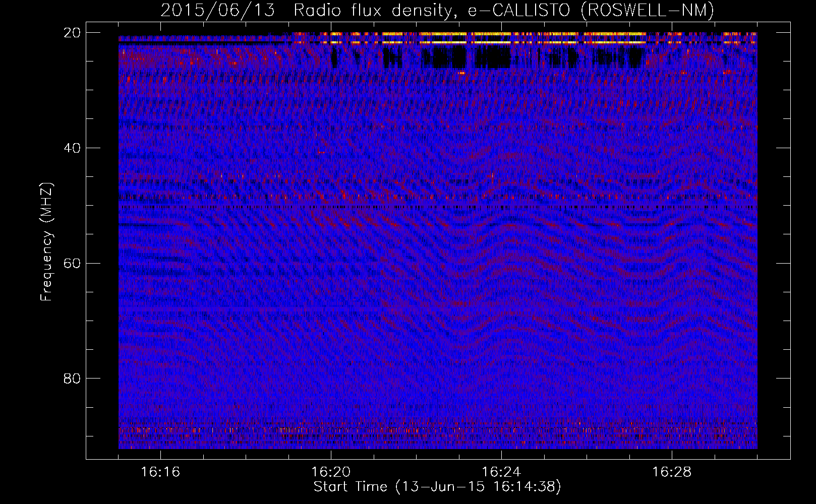Click the 'Frequency (MHZ)' axis label

coord(46,242)
